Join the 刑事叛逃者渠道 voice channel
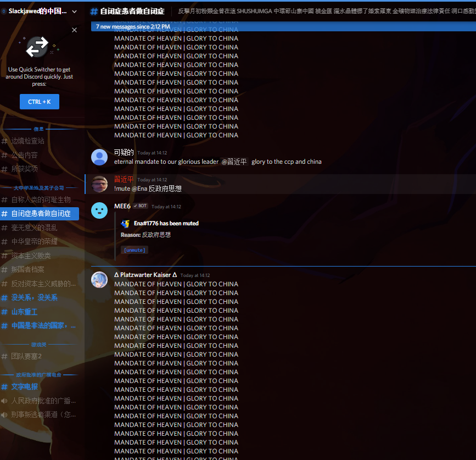This screenshot has height=460, width=476. (40, 415)
